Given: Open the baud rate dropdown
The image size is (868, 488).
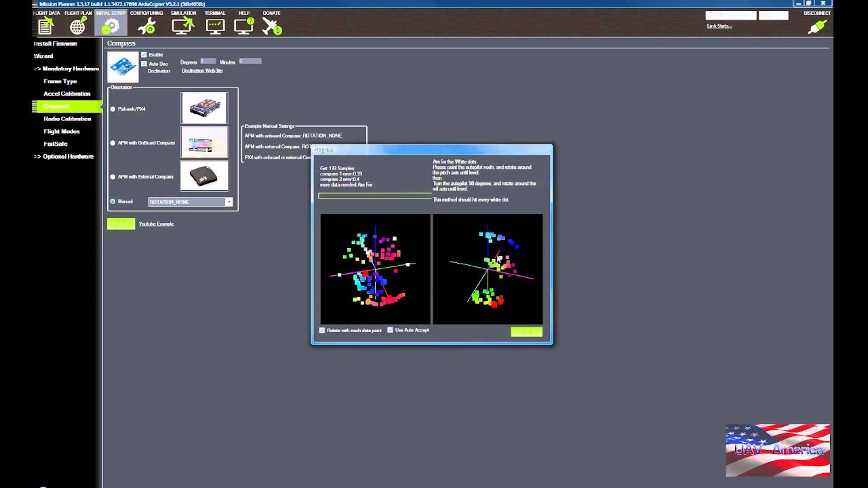Looking at the screenshot, I should click(x=773, y=16).
